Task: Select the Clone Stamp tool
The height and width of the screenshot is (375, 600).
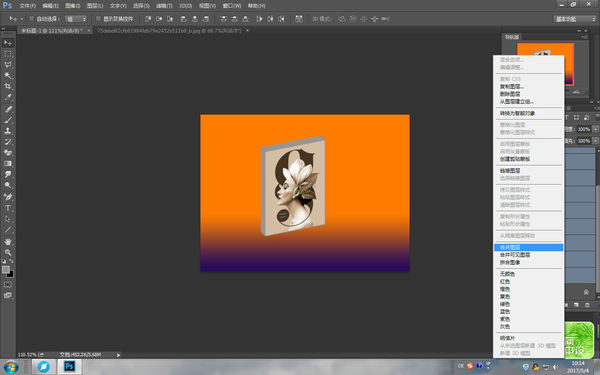Action: pos(8,130)
